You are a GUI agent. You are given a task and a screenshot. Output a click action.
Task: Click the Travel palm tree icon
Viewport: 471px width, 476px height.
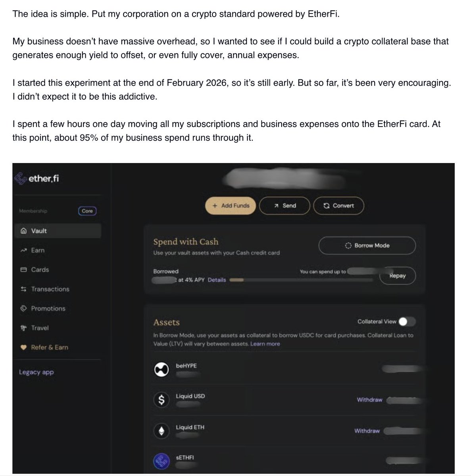point(23,328)
